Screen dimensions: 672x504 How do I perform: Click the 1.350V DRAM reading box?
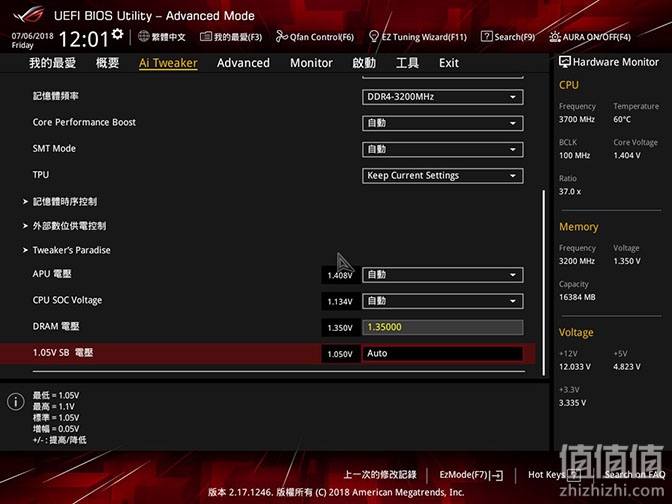point(340,328)
